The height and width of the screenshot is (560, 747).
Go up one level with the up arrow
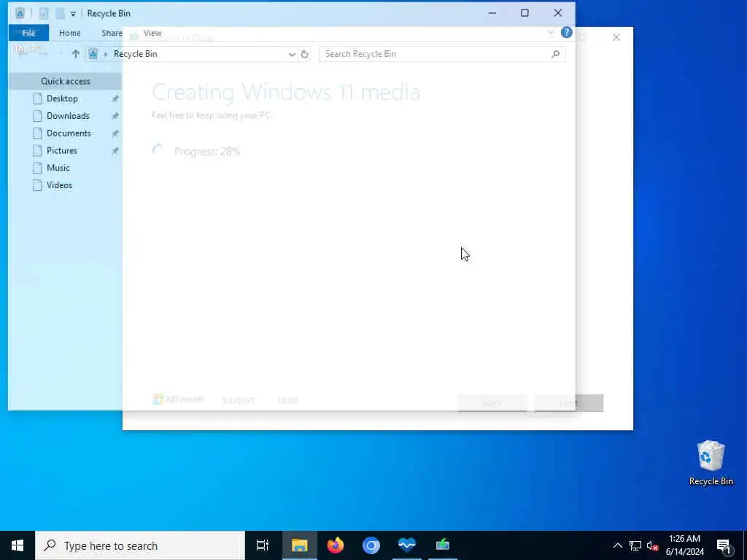click(75, 54)
